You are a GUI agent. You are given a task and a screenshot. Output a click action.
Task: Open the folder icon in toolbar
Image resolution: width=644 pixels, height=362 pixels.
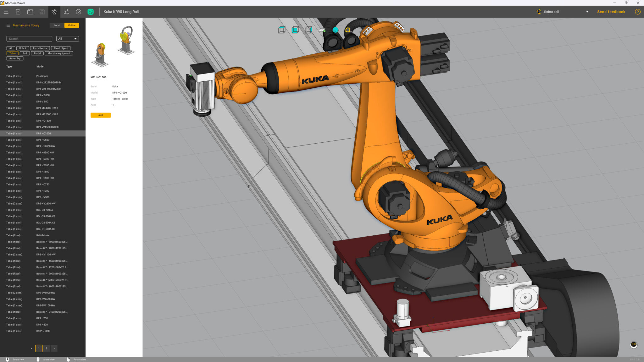(30, 12)
